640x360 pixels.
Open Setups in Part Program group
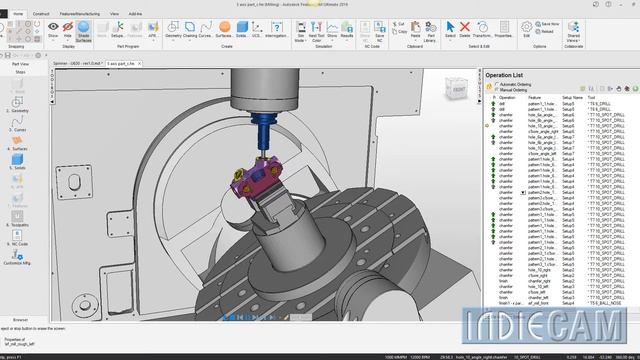tap(118, 30)
